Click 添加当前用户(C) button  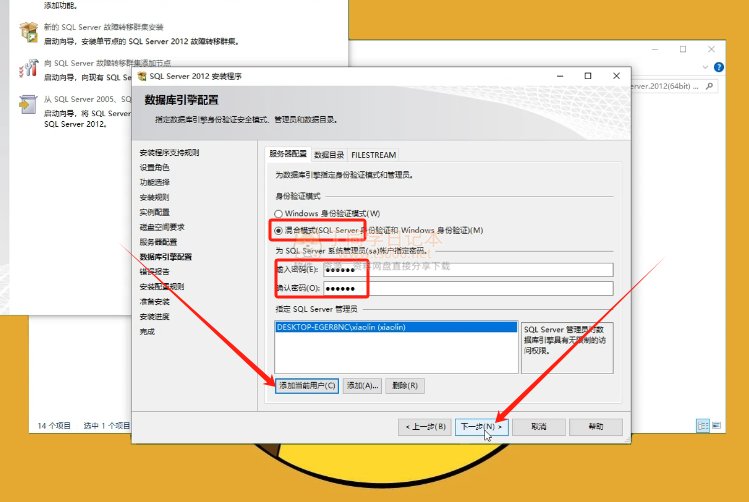(307, 385)
